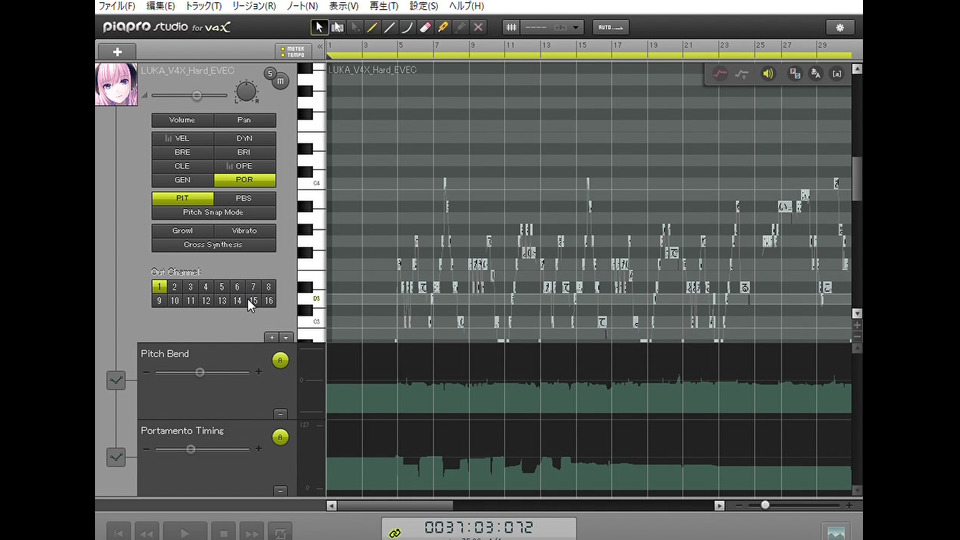Open settings with the gear icon
This screenshot has width=960, height=540.
[x=839, y=28]
